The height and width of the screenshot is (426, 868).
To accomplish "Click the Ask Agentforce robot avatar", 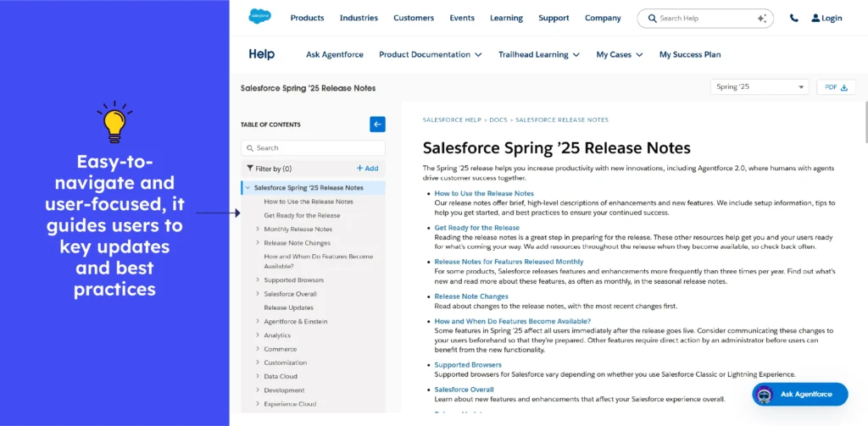I will (765, 395).
